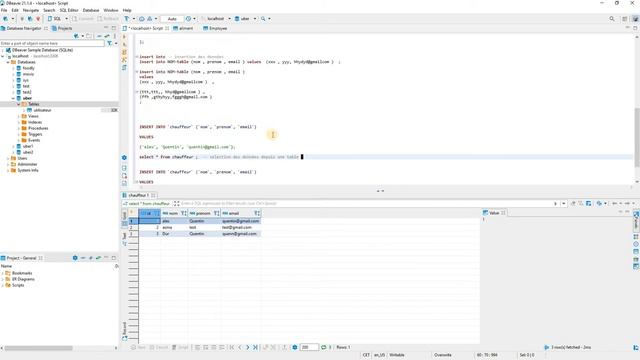Expand the foodly database node
640x360 pixels.
(x=13, y=68)
